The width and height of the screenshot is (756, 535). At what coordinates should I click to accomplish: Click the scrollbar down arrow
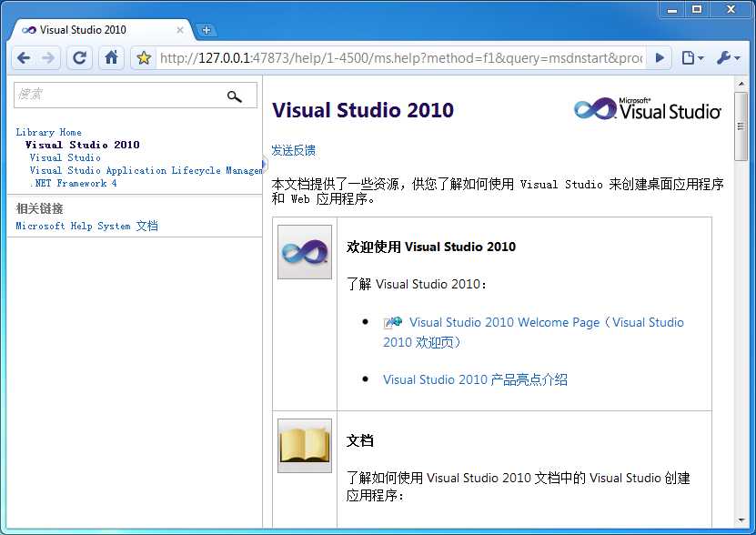[x=741, y=520]
